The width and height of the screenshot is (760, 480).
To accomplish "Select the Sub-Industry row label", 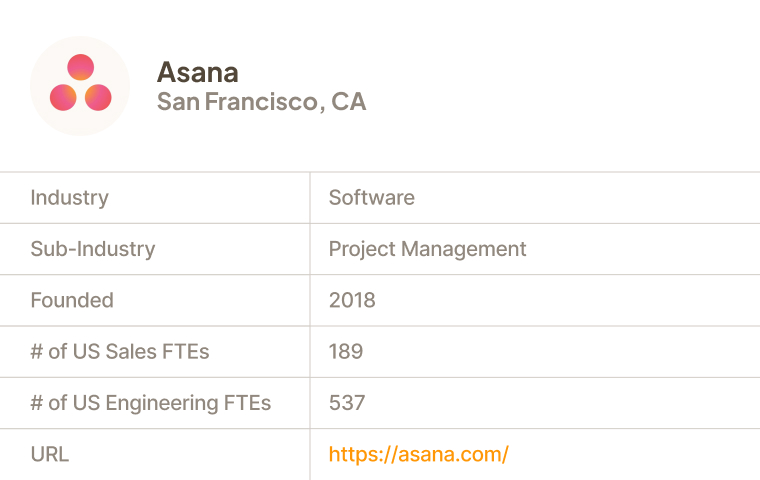I will coord(92,249).
